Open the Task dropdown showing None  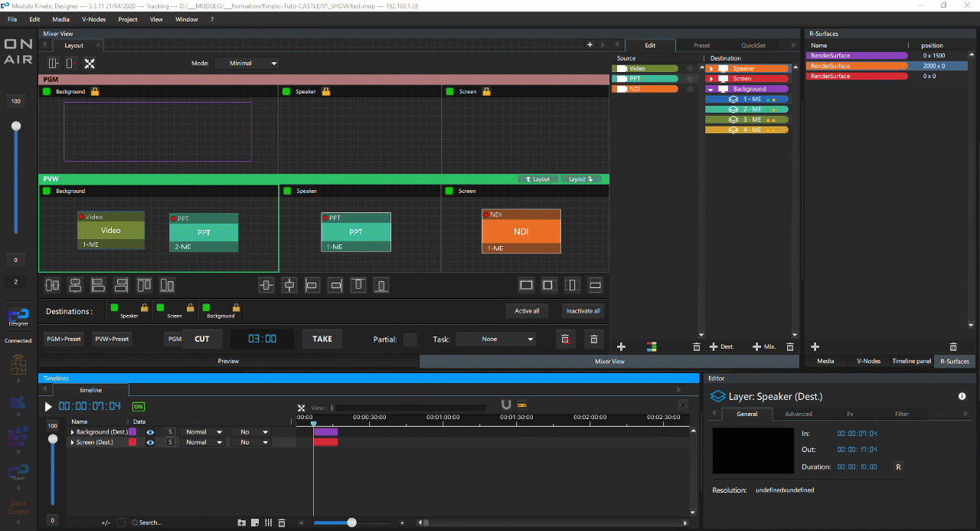coord(495,339)
